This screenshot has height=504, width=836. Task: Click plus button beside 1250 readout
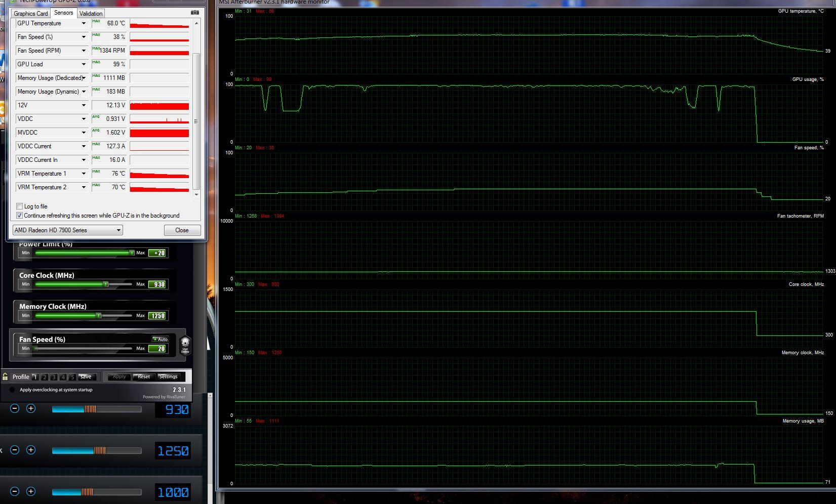point(31,450)
